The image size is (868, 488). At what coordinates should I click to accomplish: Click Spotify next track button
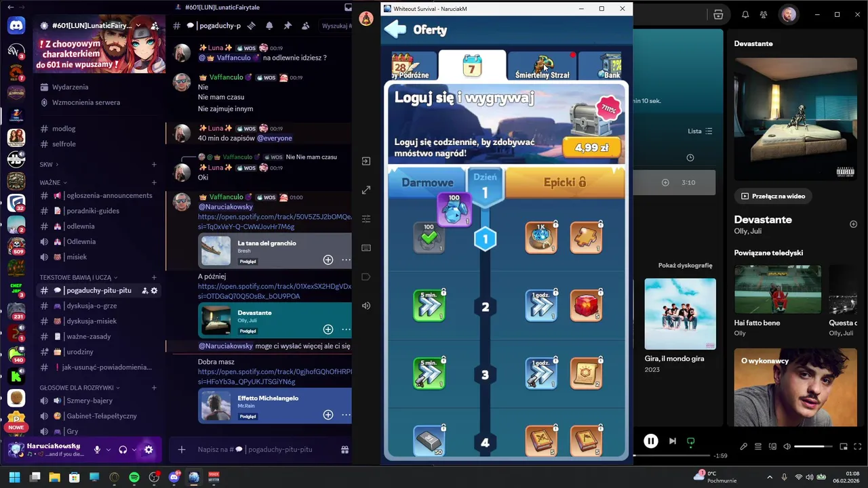tap(672, 441)
